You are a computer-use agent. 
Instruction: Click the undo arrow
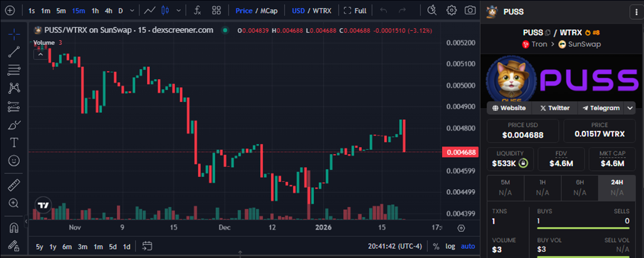coord(384,10)
